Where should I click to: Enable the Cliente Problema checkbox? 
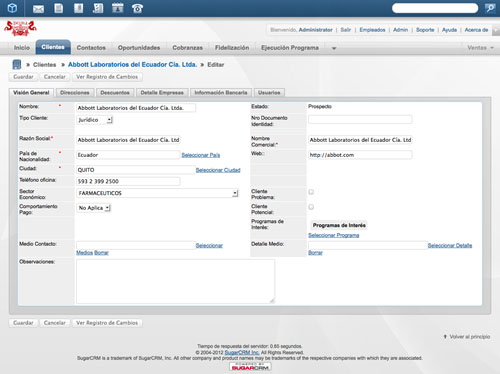311,192
